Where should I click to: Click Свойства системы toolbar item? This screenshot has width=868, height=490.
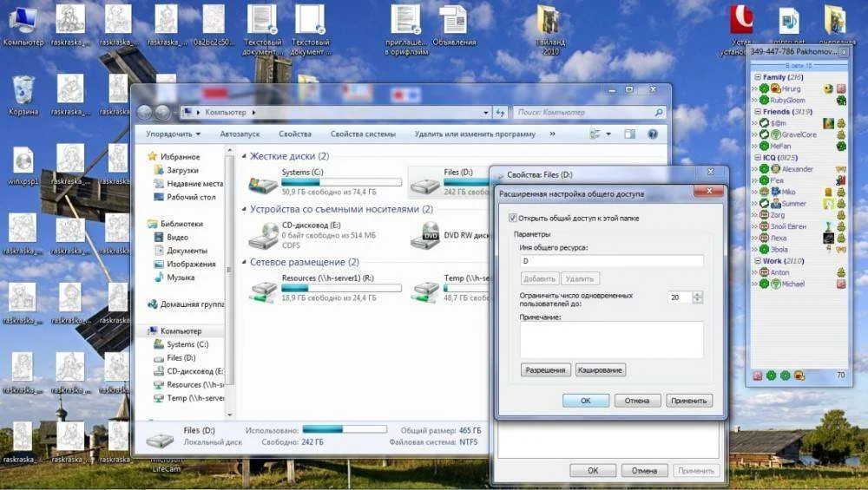click(363, 134)
